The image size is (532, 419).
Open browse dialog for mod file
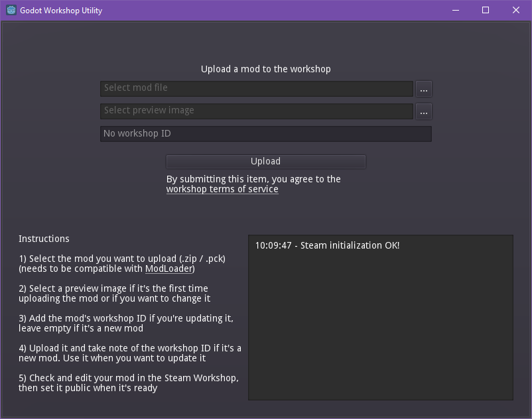point(424,89)
